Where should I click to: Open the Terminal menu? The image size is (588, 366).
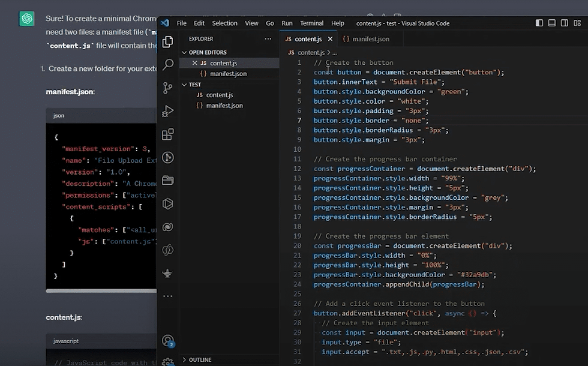tap(311, 23)
